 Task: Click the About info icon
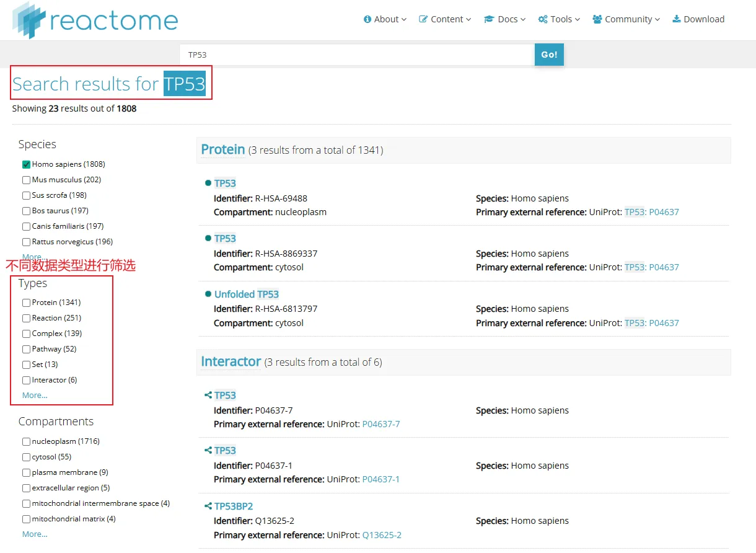click(x=367, y=19)
